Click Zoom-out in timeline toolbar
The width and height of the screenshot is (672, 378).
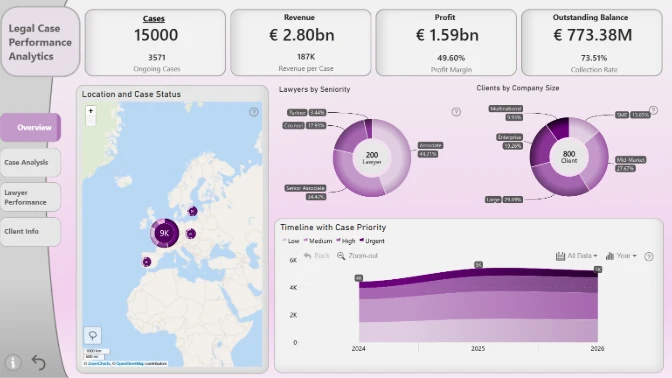pyautogui.click(x=357, y=256)
